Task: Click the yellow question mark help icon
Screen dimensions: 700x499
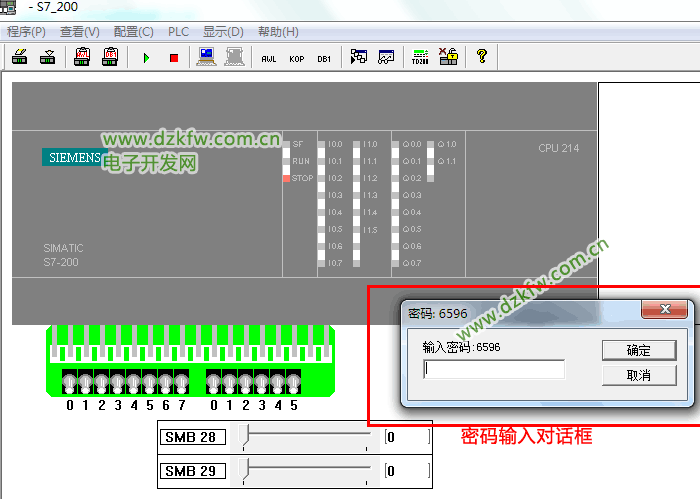Action: [481, 57]
